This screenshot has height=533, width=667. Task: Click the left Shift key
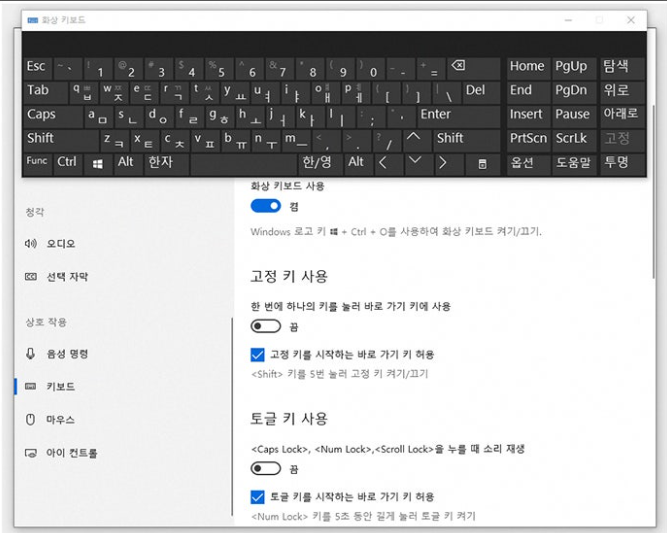pyautogui.click(x=61, y=140)
